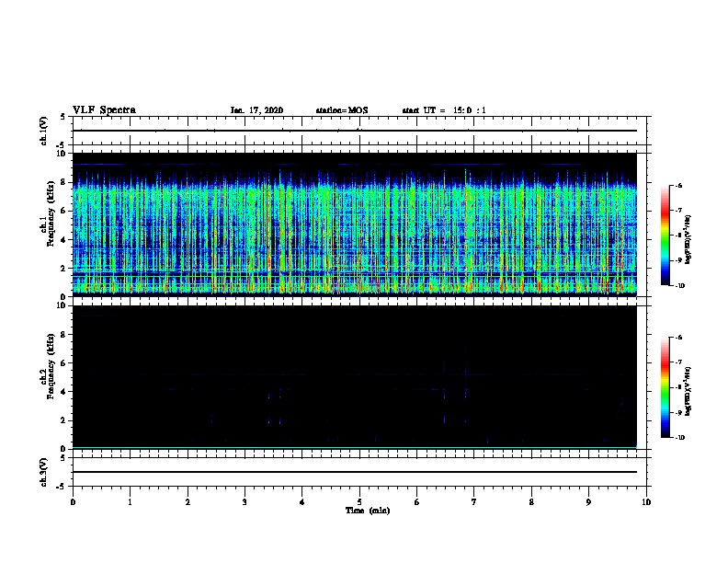The width and height of the screenshot is (728, 563).
Task: Select the "-6" value on ch.2 colorbar
Action: tap(678, 338)
